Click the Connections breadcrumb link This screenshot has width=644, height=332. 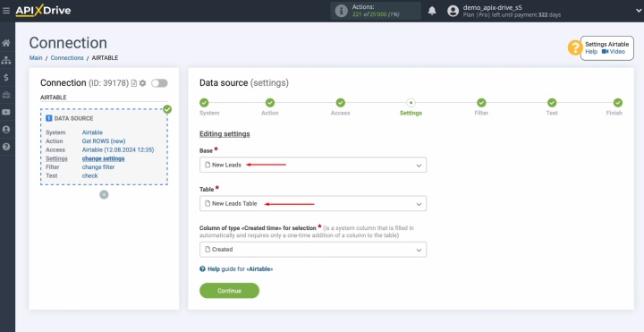(67, 58)
